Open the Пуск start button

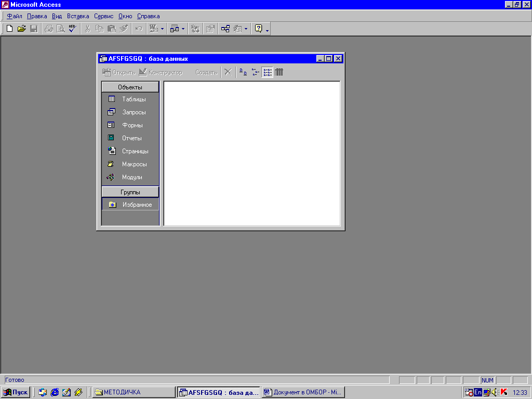pyautogui.click(x=16, y=392)
